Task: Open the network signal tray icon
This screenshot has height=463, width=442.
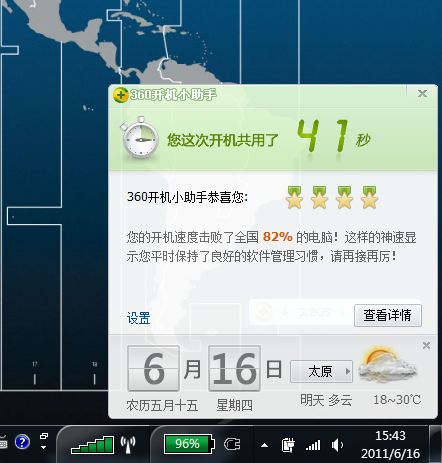Action: 313,445
